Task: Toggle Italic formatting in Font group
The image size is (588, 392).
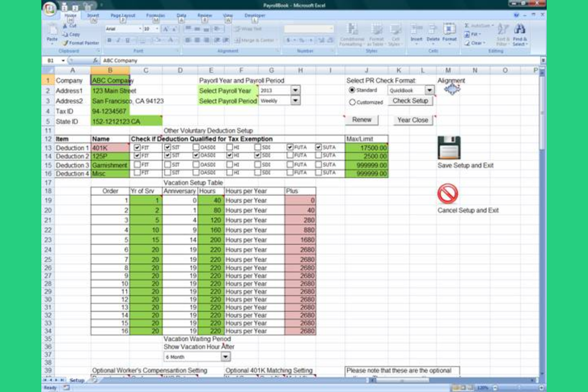Action: click(118, 40)
